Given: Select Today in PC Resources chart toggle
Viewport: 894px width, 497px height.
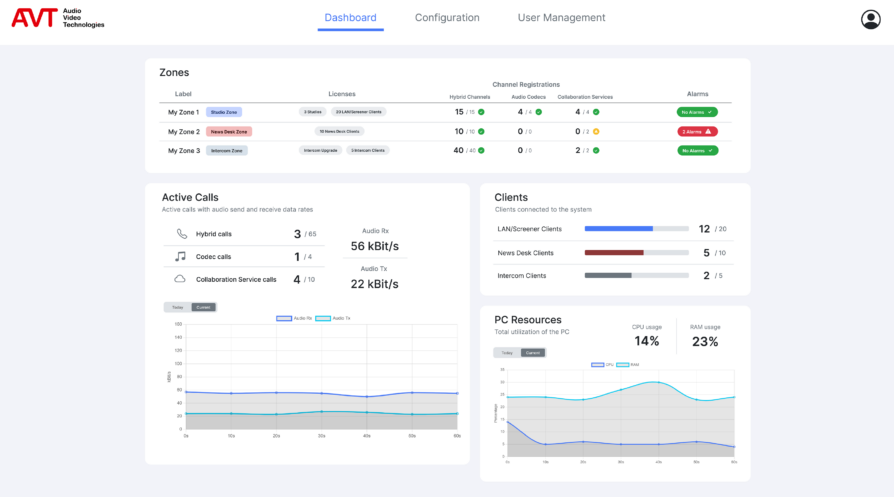Looking at the screenshot, I should 507,353.
